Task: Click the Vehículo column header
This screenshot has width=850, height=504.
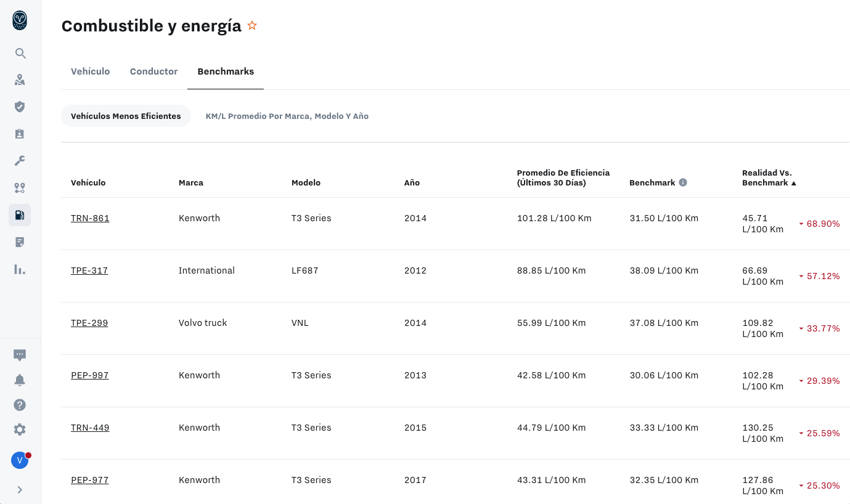Action: coord(88,182)
